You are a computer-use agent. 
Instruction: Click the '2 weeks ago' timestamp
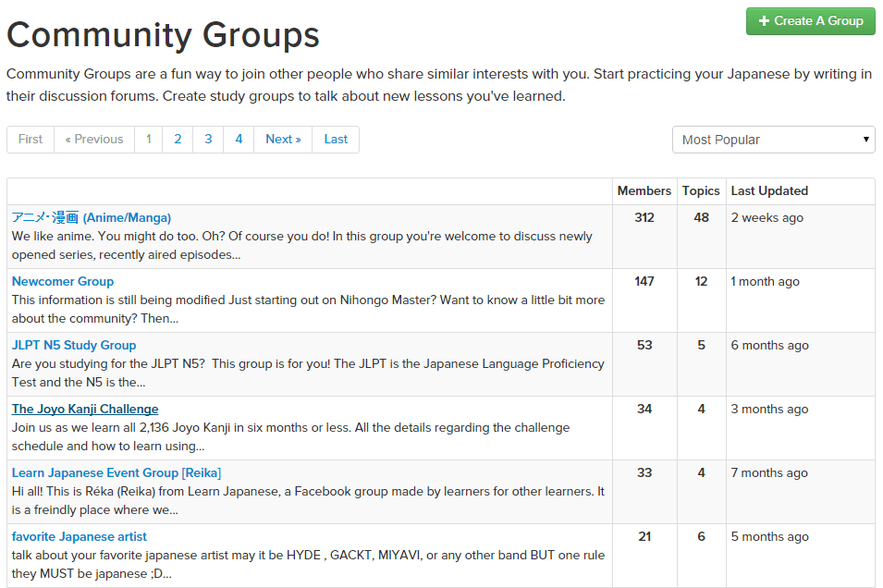click(767, 217)
